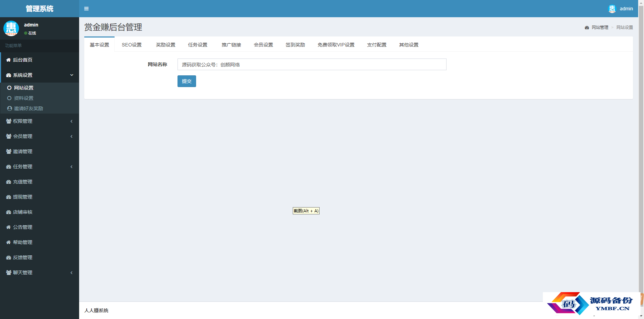Expand the 任务管理 submenu arrow
644x319 pixels.
click(x=72, y=167)
